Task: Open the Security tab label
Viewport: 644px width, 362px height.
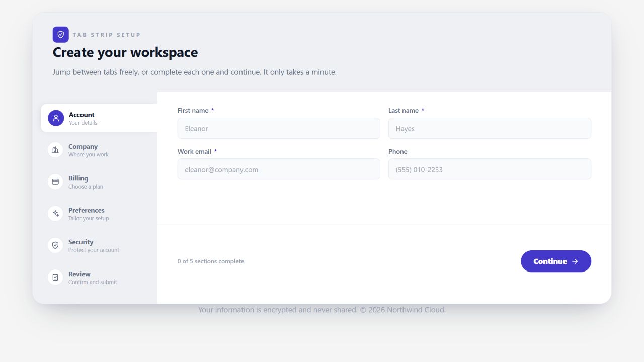Action: pyautogui.click(x=81, y=242)
